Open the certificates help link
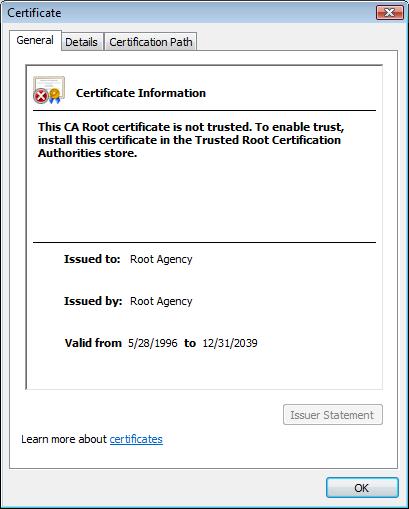This screenshot has height=509, width=409. (136, 439)
